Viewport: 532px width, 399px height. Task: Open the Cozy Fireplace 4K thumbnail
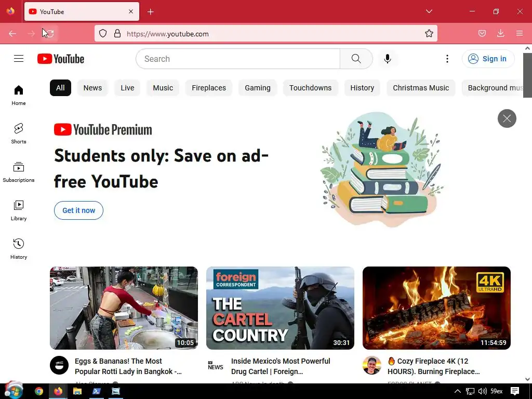point(436,308)
